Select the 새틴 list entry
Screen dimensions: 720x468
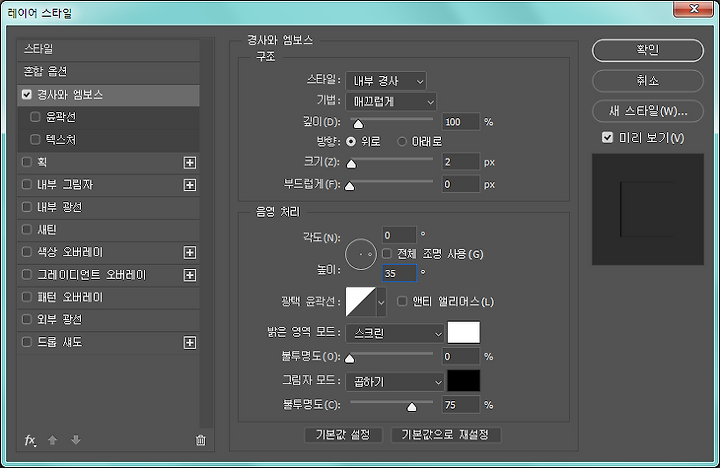[x=108, y=230]
